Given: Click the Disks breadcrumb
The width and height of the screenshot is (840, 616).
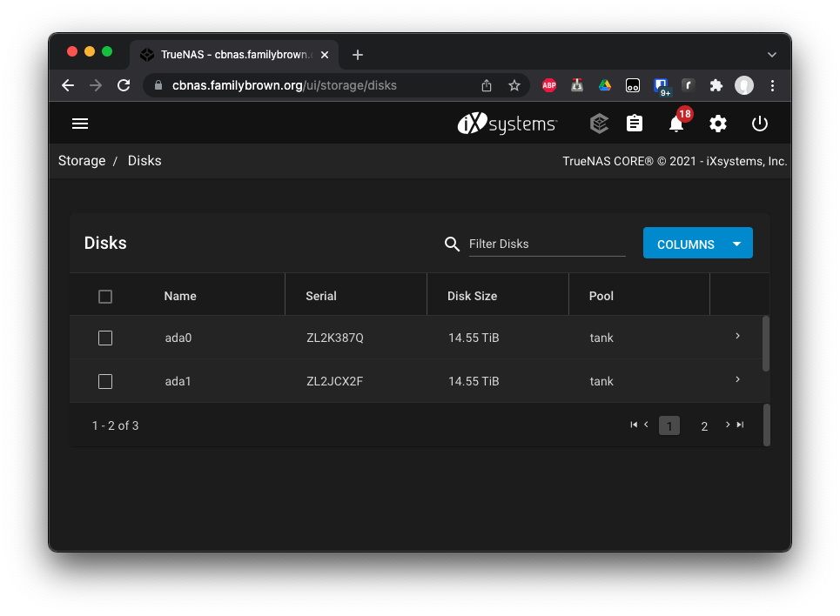Looking at the screenshot, I should 144,161.
